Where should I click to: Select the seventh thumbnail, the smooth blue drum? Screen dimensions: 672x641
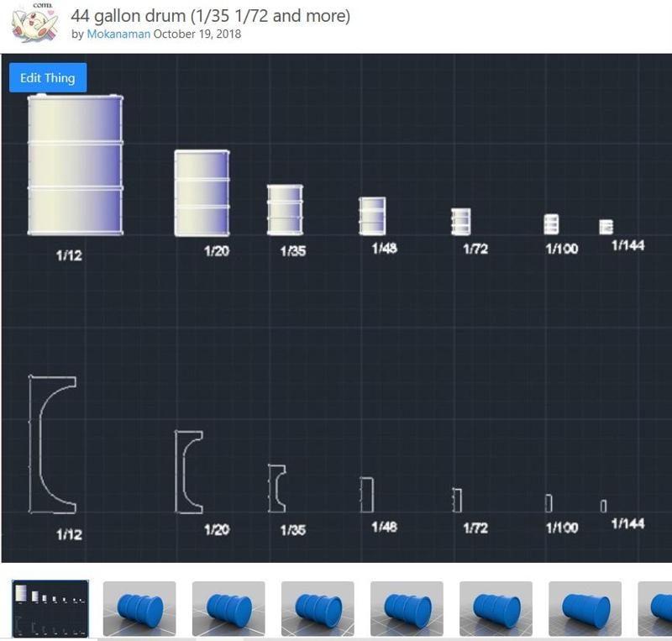point(585,609)
